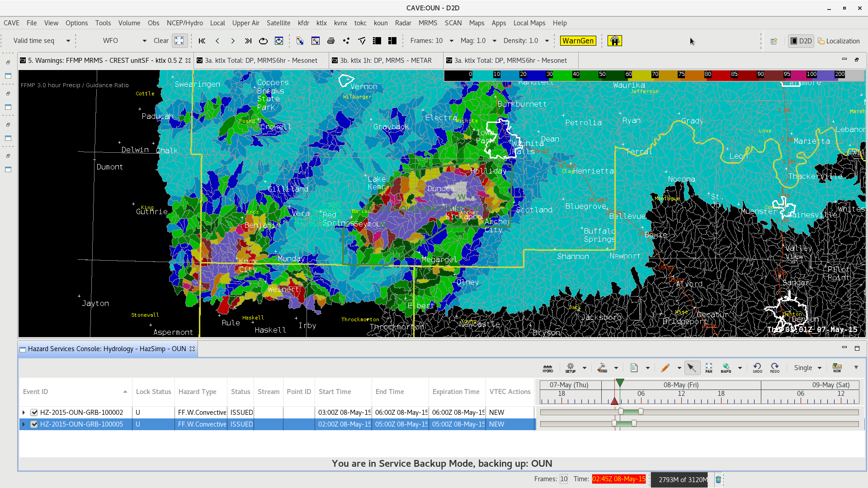
Task: Click the product document icon
Action: pos(634,368)
